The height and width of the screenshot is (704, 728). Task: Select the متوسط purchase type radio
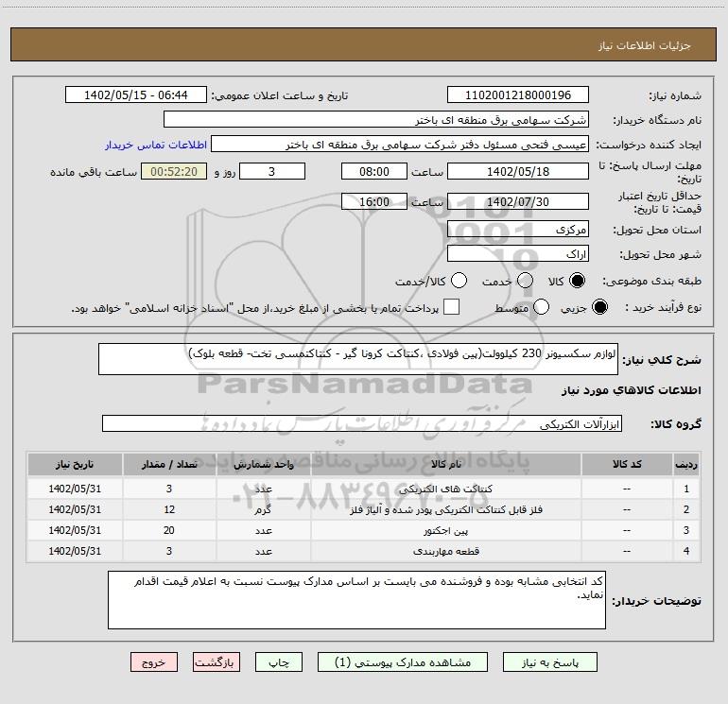coord(541,307)
